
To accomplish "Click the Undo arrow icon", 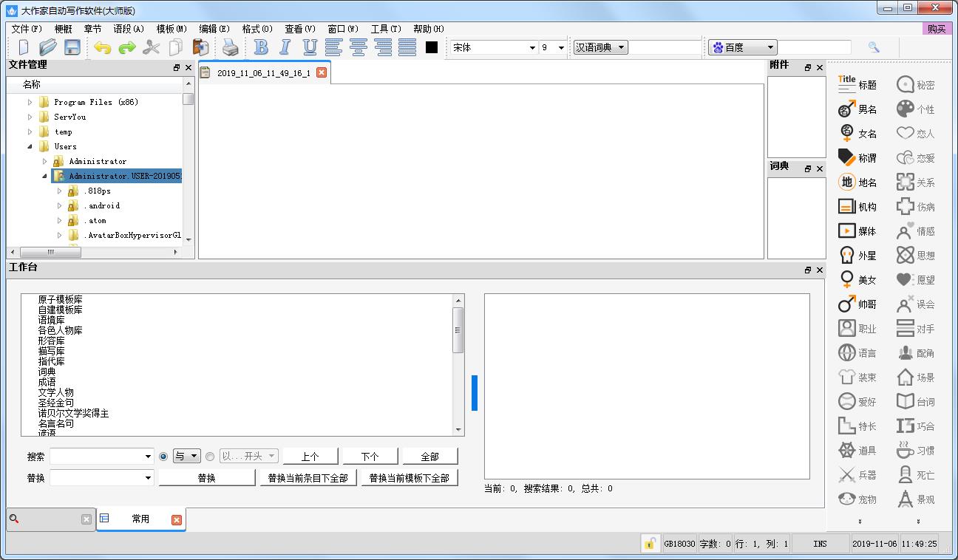I will (103, 47).
